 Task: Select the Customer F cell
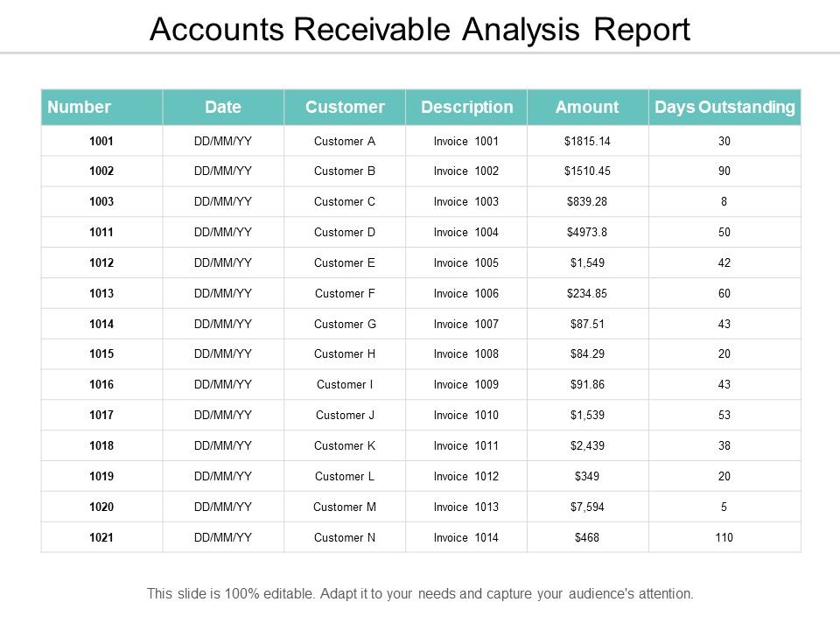tap(345, 293)
